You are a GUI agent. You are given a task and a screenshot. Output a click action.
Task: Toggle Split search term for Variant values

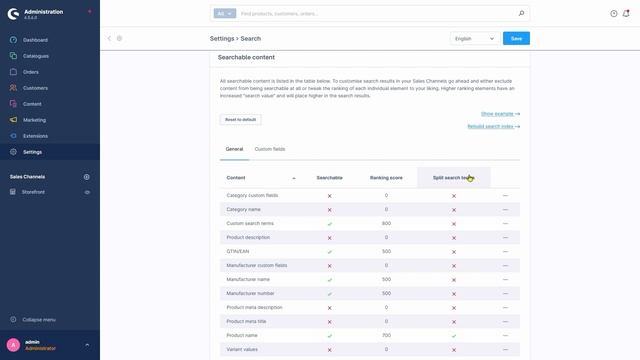(x=453, y=350)
